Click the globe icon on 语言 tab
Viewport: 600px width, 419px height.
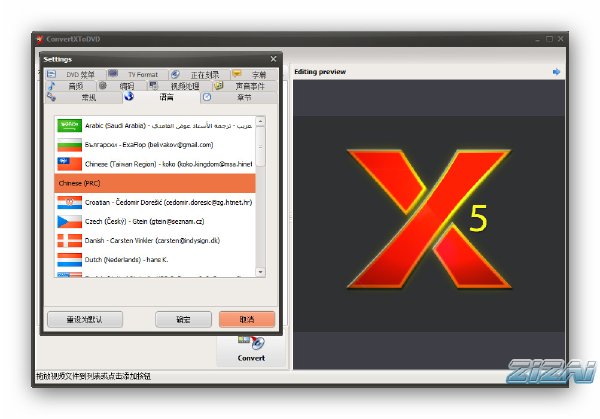click(129, 96)
